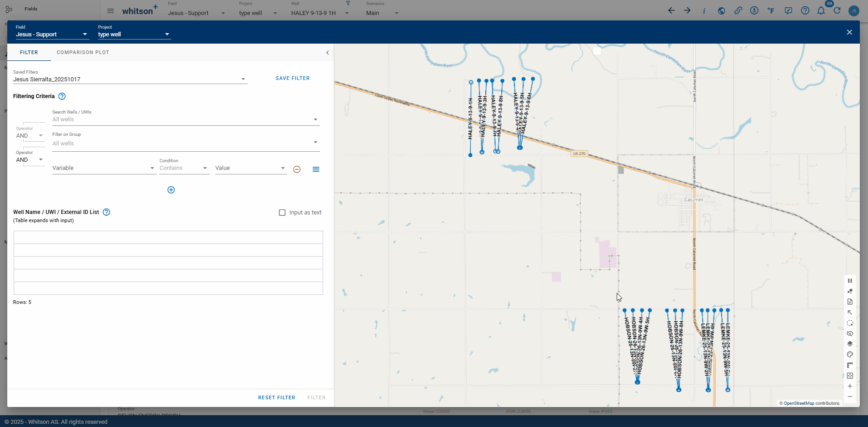The image size is (868, 427).
Task: Open the map layers selector icon
Action: (850, 344)
